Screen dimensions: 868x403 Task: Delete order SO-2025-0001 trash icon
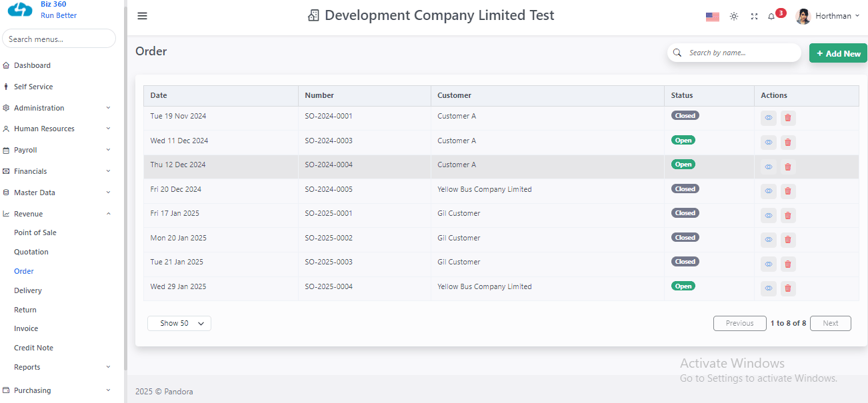(788, 215)
